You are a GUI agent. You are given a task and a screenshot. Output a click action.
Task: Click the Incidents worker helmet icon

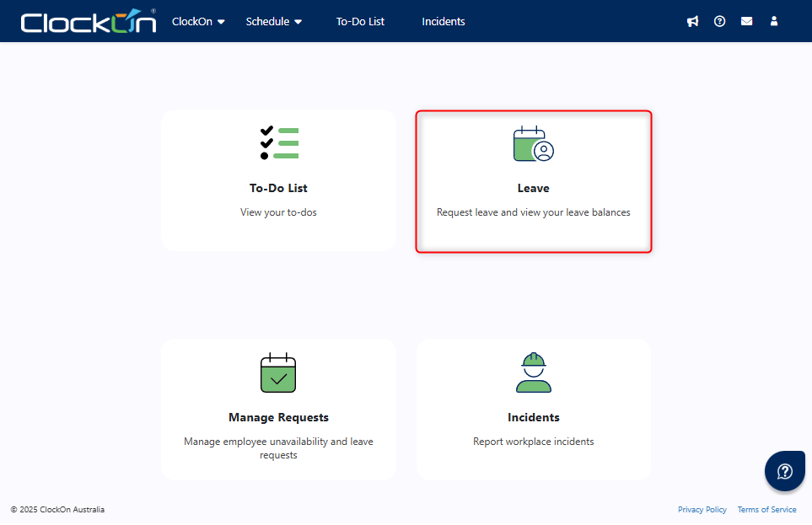click(x=534, y=372)
